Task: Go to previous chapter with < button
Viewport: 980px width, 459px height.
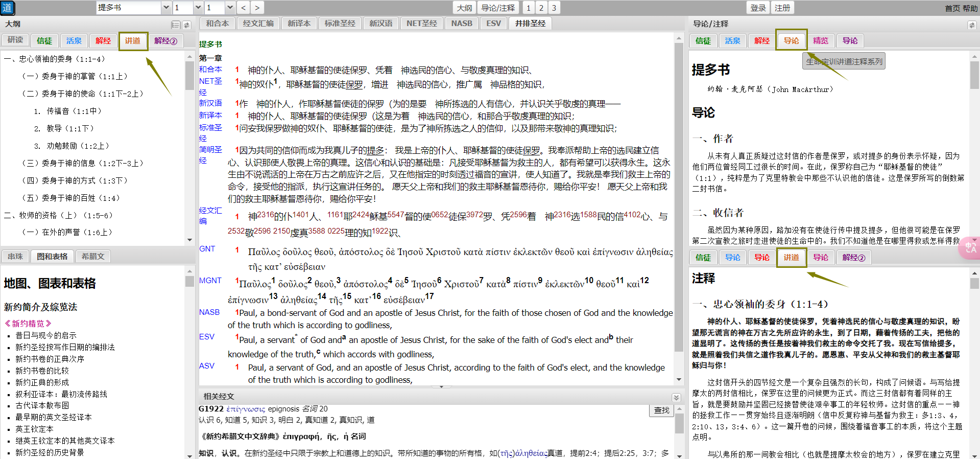Action: click(244, 8)
